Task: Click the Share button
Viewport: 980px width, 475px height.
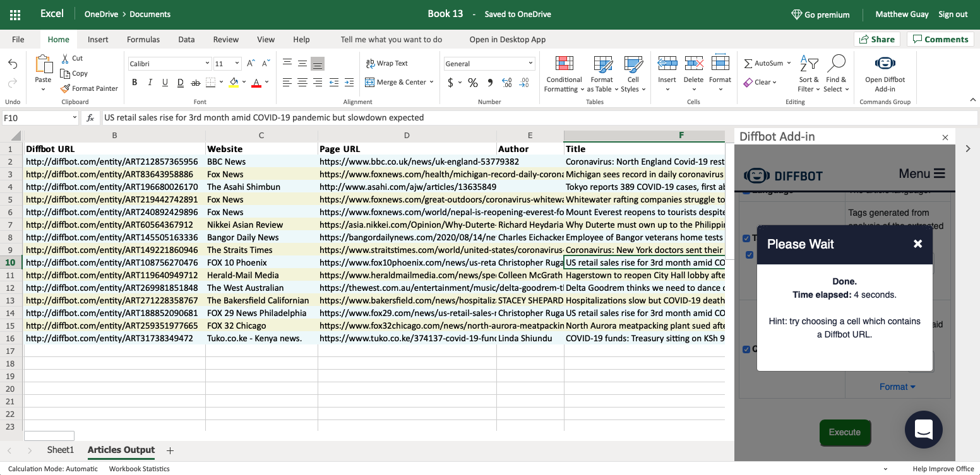Action: click(877, 39)
